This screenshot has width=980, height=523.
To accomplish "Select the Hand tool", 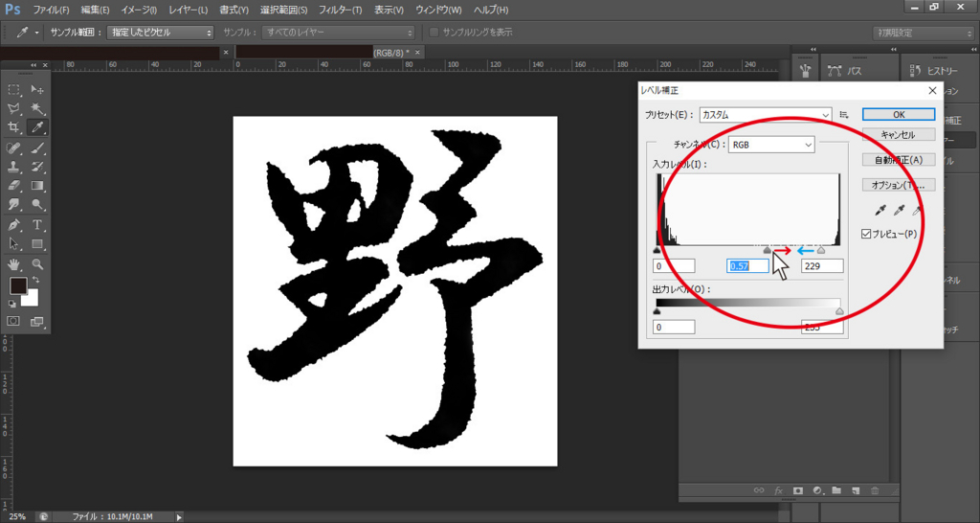I will 13,263.
